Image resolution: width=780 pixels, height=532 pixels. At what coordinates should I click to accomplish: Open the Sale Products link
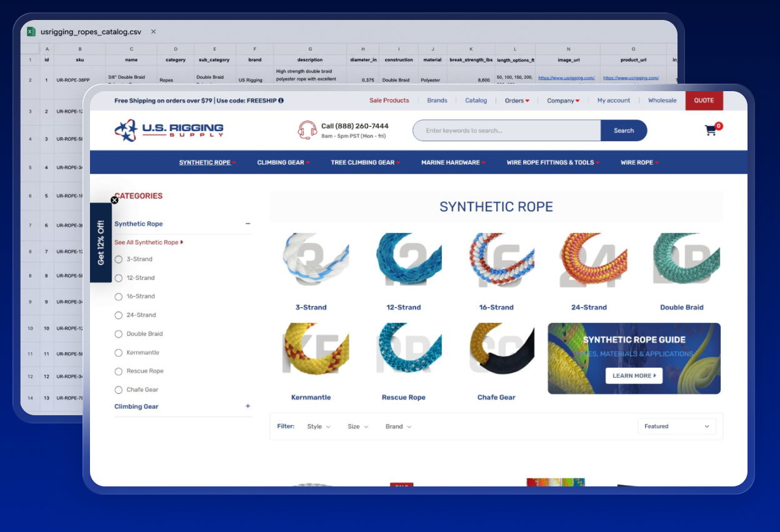[389, 101]
